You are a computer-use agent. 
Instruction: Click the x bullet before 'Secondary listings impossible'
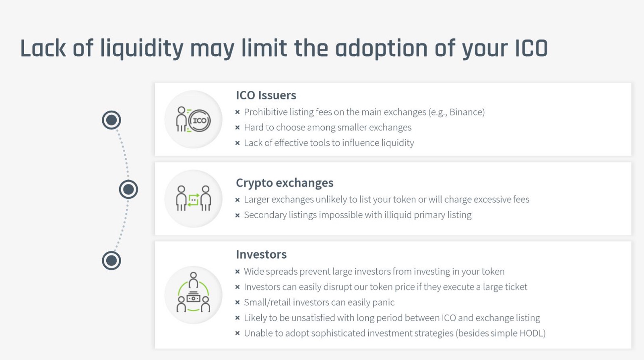point(237,215)
